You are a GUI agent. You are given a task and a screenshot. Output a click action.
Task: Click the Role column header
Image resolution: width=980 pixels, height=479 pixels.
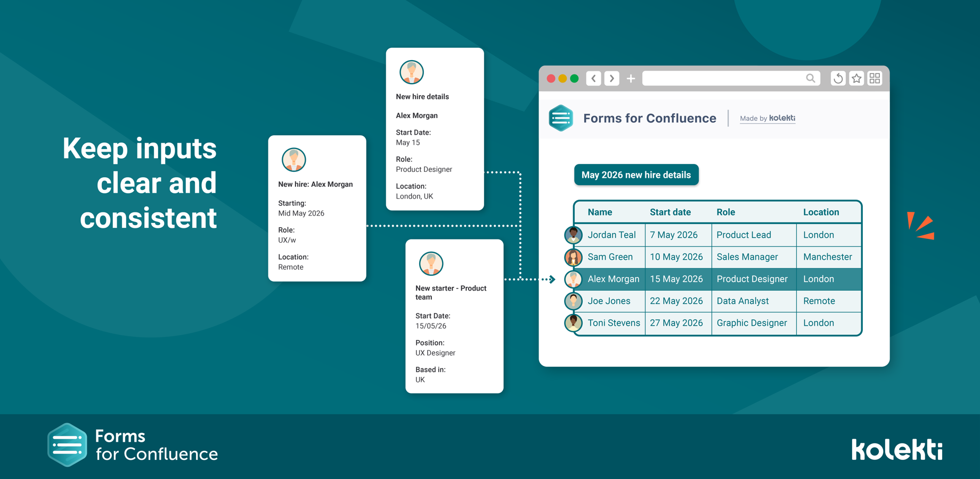coord(725,212)
